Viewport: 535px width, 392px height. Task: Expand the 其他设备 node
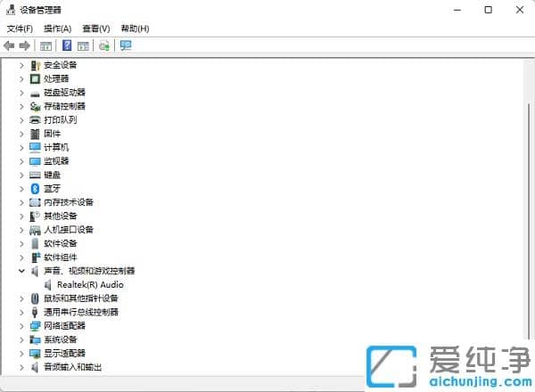click(x=21, y=216)
